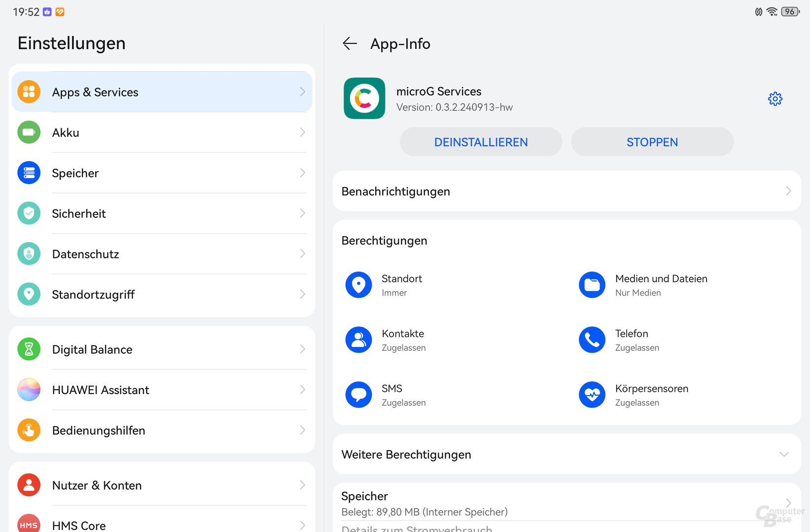Click 'microG Services' app name
The height and width of the screenshot is (532, 810).
pos(439,91)
